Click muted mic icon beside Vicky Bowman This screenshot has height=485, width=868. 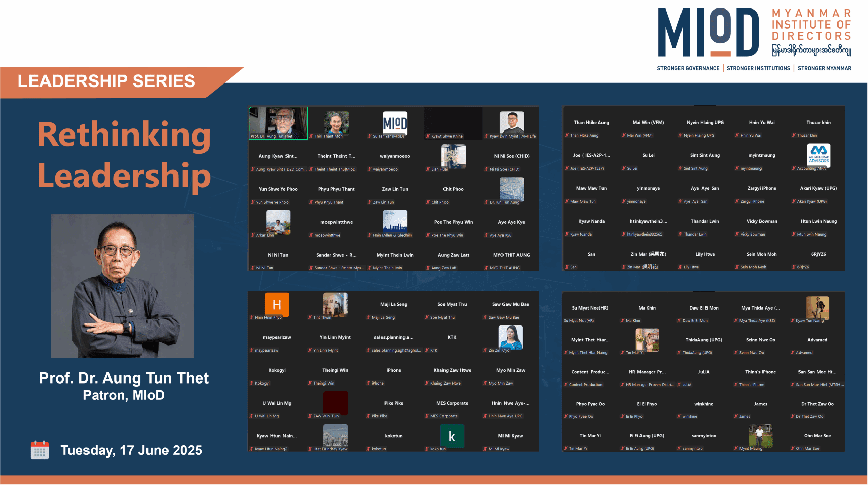pyautogui.click(x=737, y=234)
